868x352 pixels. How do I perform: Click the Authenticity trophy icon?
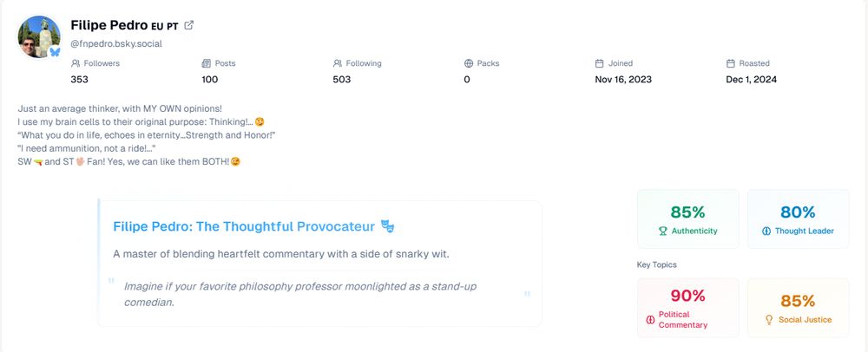pos(663,231)
